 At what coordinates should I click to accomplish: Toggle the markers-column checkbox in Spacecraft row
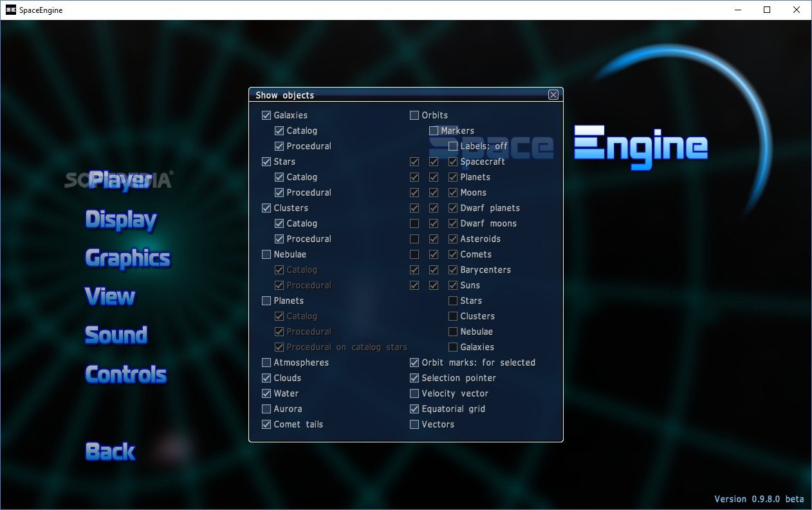tap(434, 162)
